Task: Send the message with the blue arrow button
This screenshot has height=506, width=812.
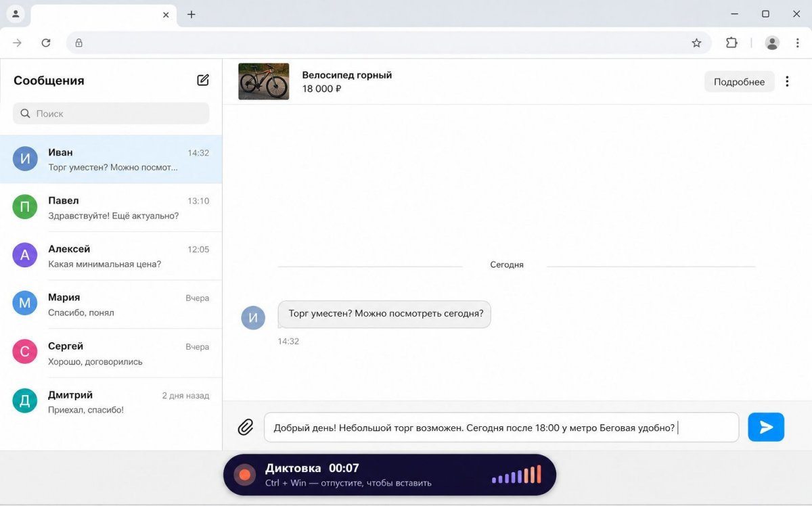Action: pyautogui.click(x=766, y=427)
